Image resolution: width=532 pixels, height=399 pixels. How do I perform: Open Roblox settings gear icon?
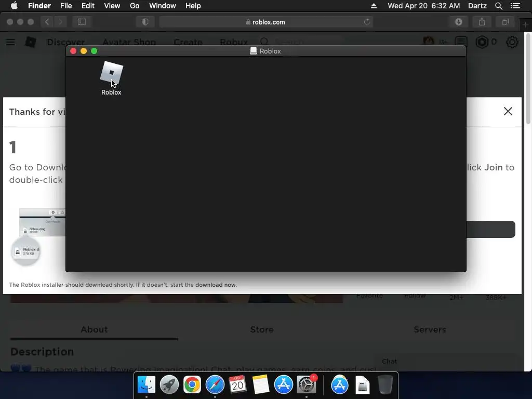pyautogui.click(x=512, y=42)
